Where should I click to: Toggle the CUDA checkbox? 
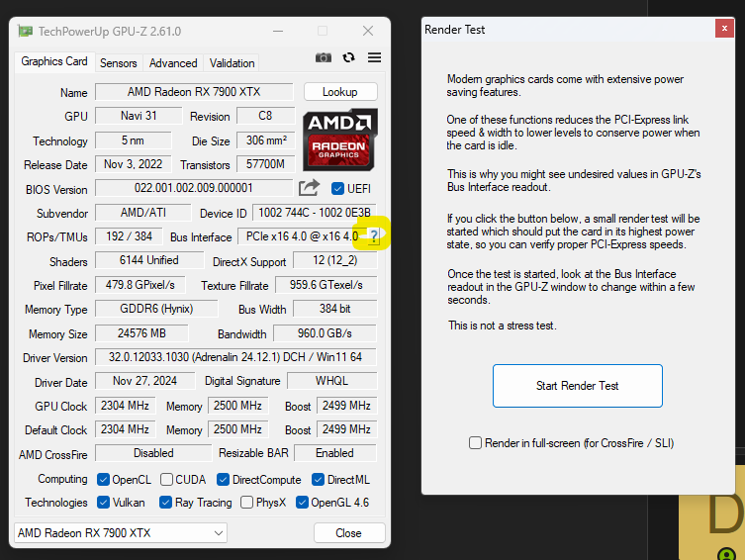click(x=166, y=480)
